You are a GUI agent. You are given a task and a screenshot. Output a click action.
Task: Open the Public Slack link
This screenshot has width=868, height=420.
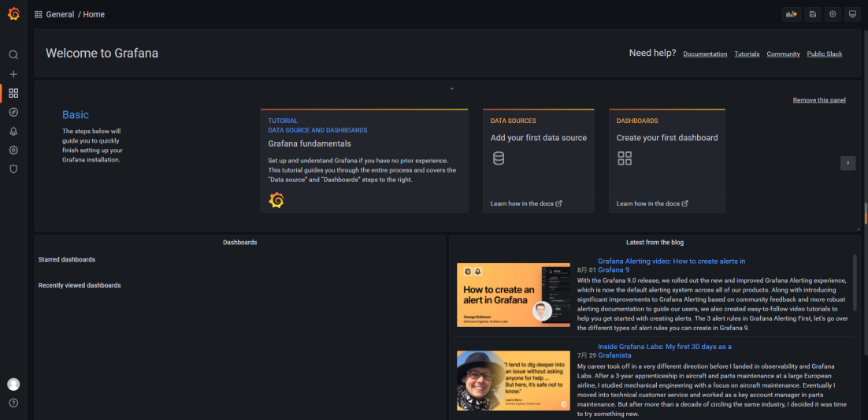click(824, 54)
